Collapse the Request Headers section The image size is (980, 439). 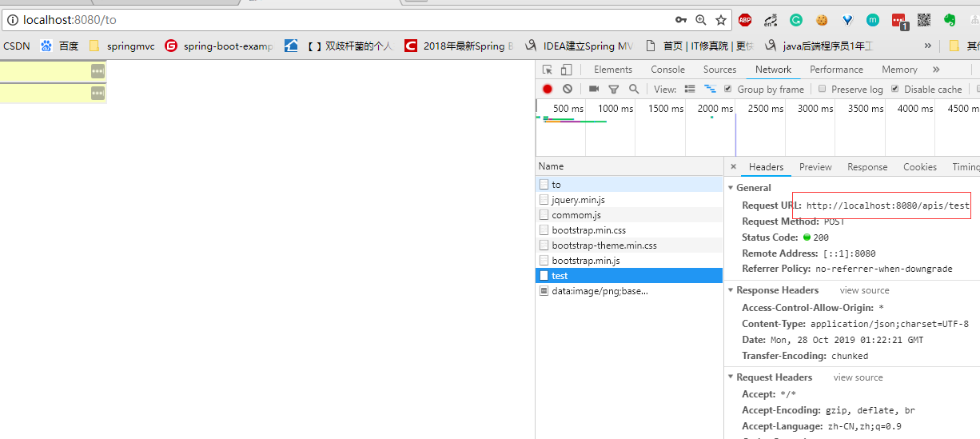731,377
